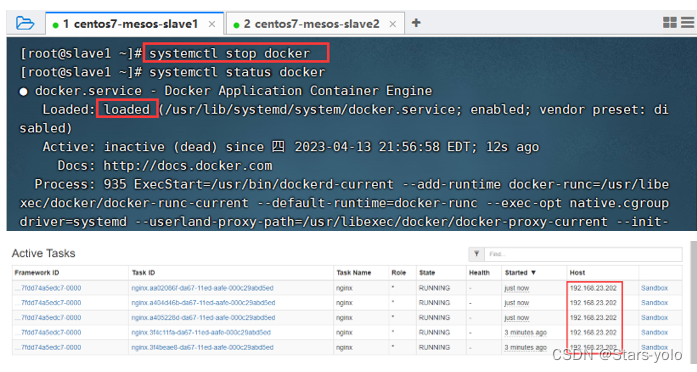Sort tasks by Started column

[x=520, y=272]
